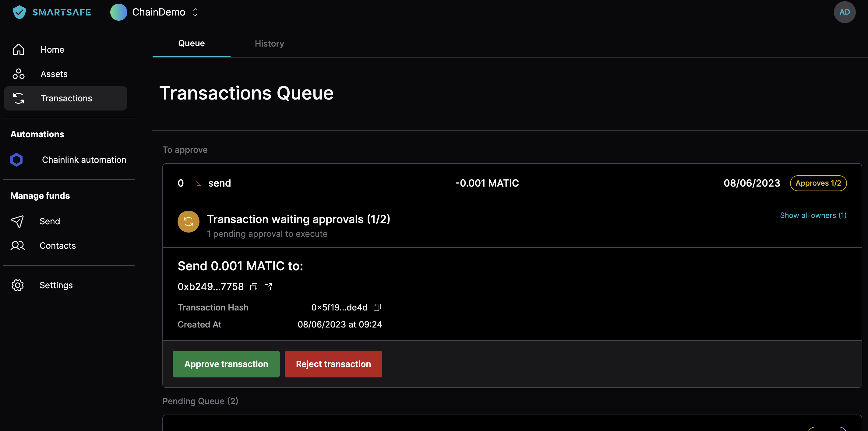Copy the transaction hash 0x5f19...de4d
Screen dimensions: 868x431
[377, 307]
